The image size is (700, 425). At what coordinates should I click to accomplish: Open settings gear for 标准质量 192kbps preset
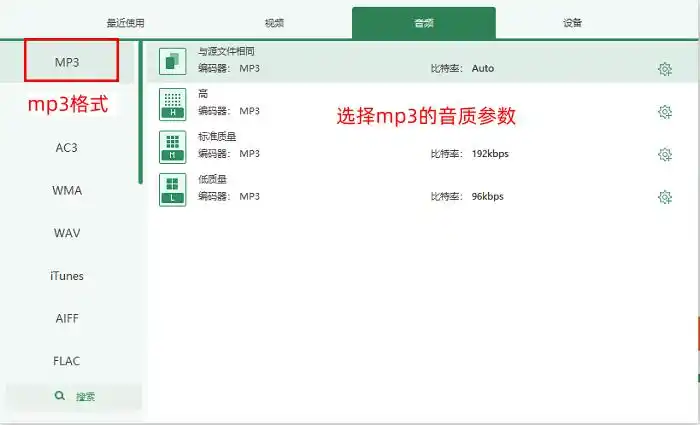(664, 154)
